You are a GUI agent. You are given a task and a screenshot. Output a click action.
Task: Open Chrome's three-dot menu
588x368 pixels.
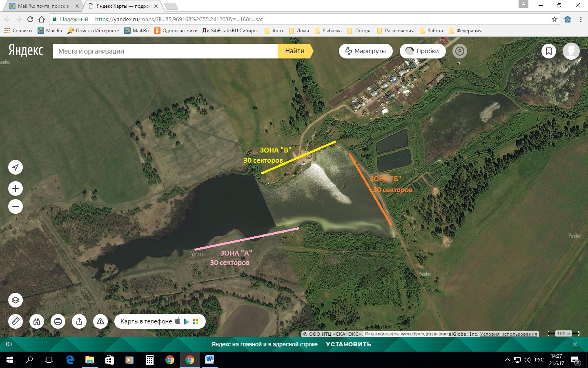(x=581, y=19)
